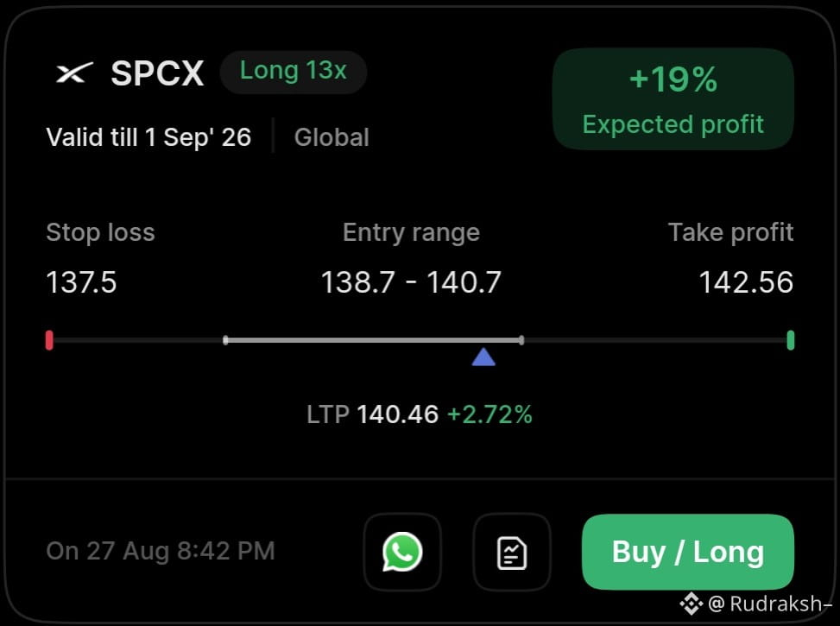840x626 pixels.
Task: Click the LTP 140.46 price text
Action: [x=372, y=414]
